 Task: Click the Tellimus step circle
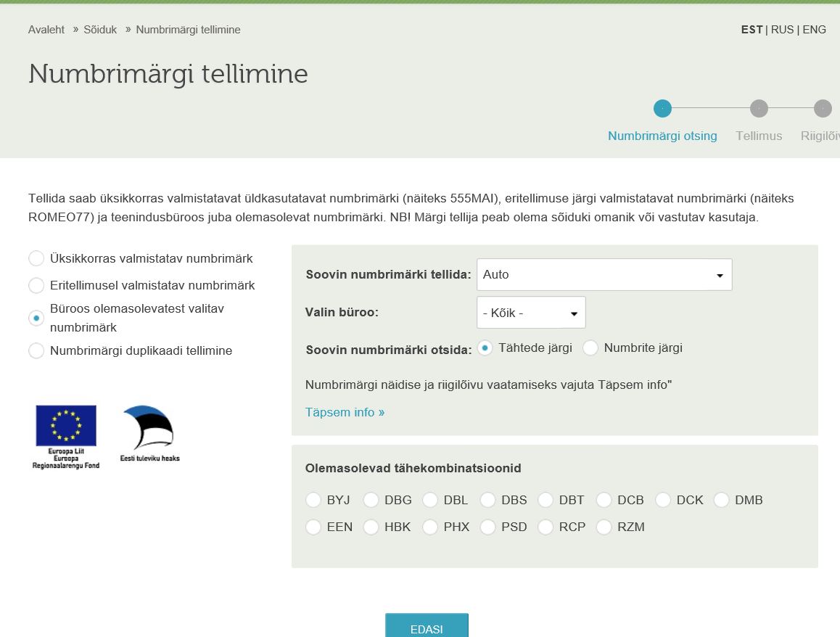(x=759, y=109)
